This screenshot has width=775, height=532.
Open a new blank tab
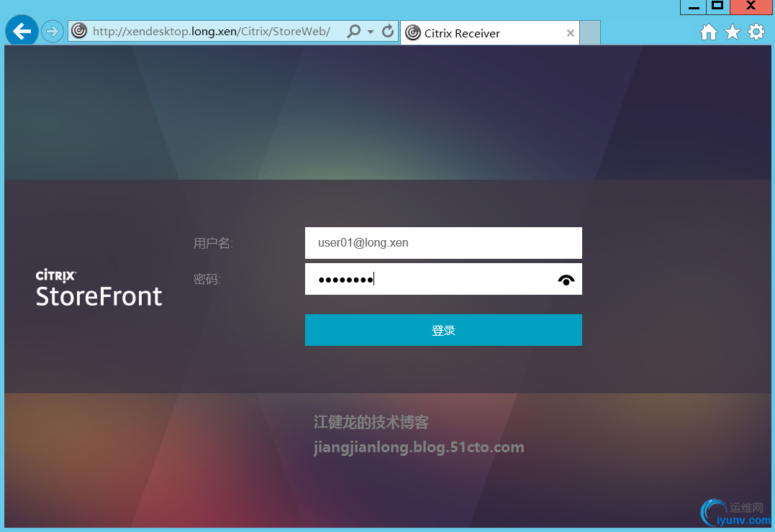point(589,33)
